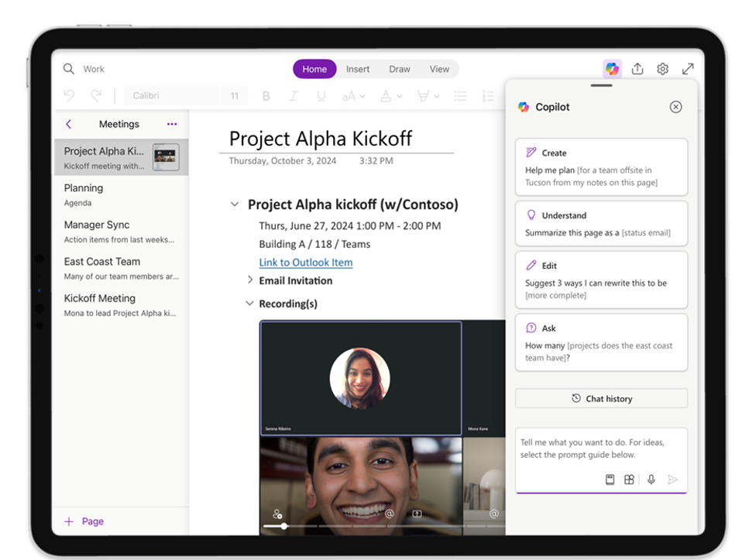Add a new Page
This screenshot has height=560, width=756.
click(x=84, y=521)
